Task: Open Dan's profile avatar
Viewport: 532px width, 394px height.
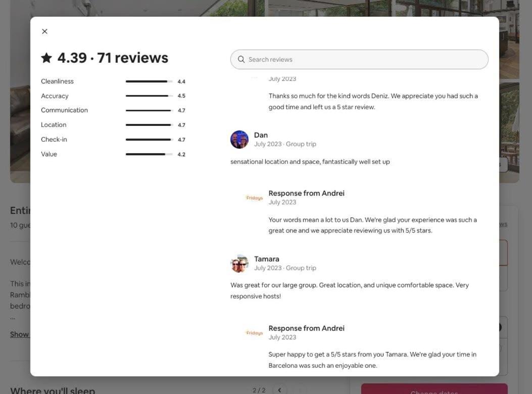Action: pyautogui.click(x=239, y=140)
